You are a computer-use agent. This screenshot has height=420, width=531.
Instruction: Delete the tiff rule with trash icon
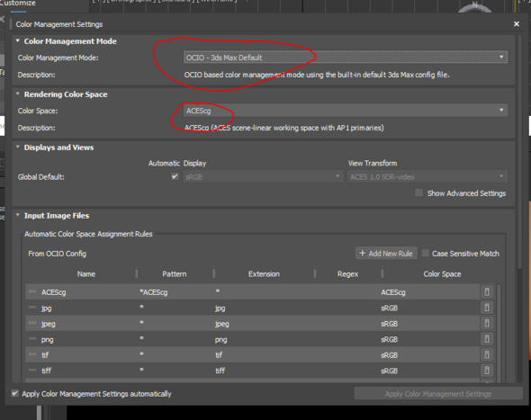[487, 371]
